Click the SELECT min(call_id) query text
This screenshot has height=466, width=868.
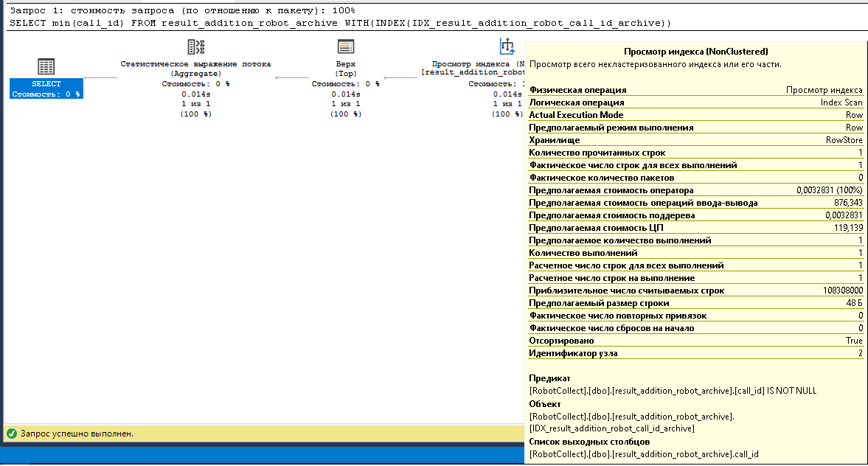(340, 23)
